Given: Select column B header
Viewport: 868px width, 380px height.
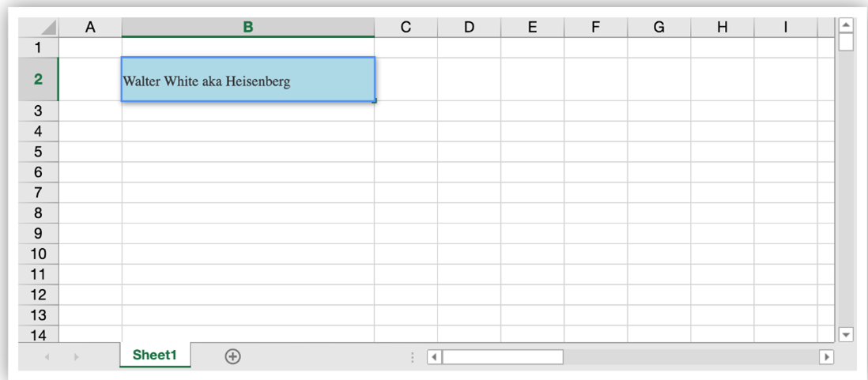Looking at the screenshot, I should click(247, 28).
